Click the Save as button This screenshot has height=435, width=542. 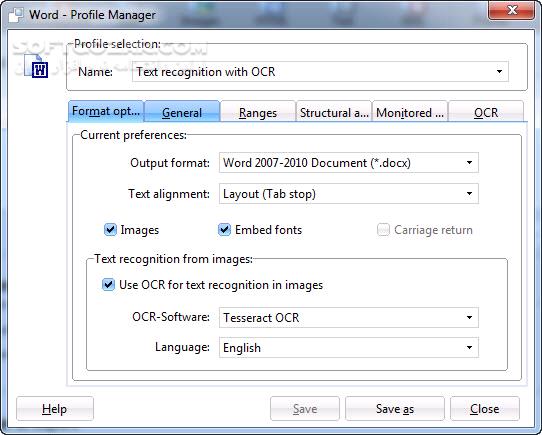(x=395, y=409)
